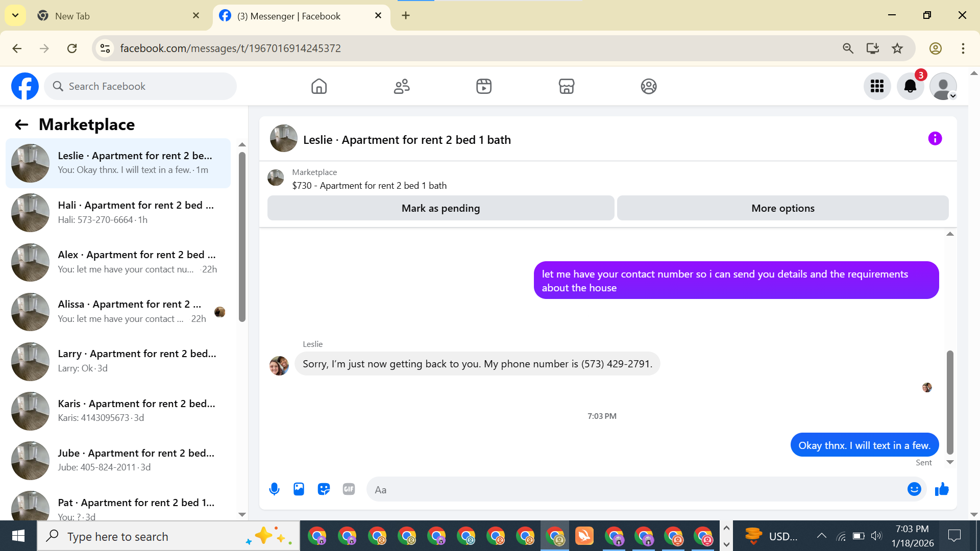
Task: Send a thumbs-up like
Action: pyautogui.click(x=942, y=489)
